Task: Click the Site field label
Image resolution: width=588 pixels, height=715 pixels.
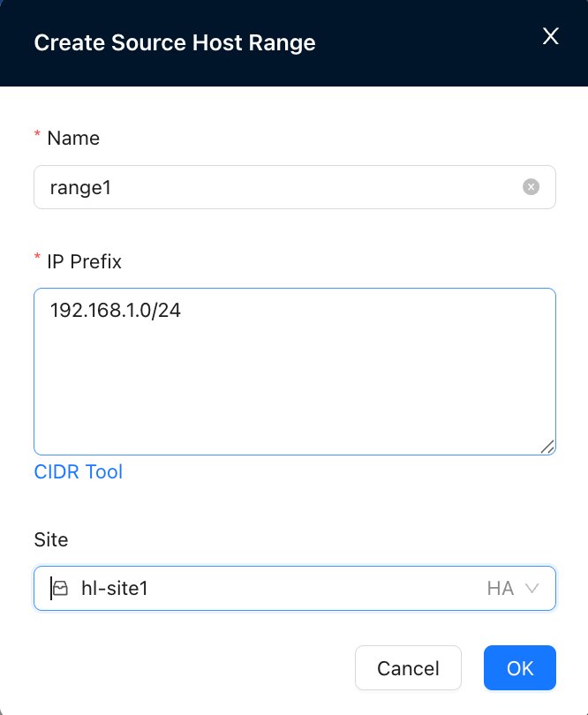Action: coord(51,540)
